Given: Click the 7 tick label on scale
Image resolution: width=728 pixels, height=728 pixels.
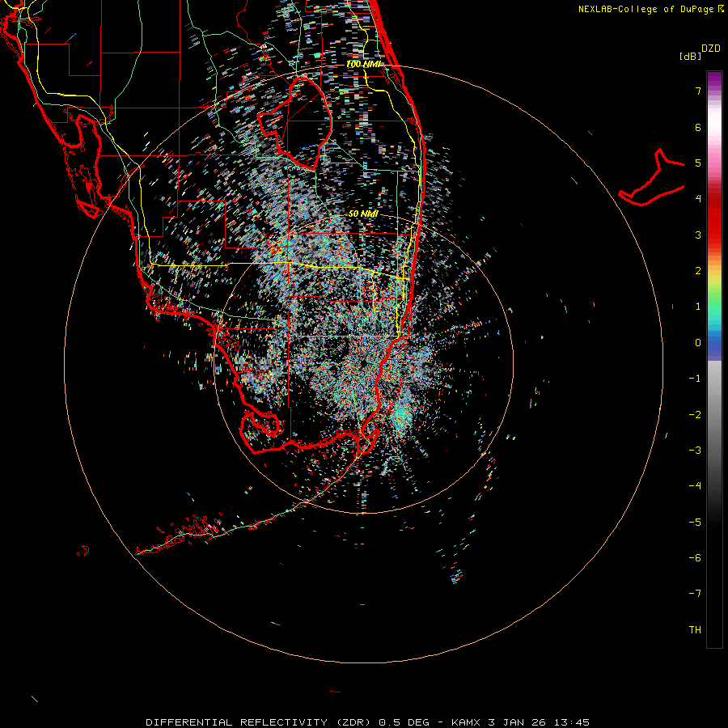Looking at the screenshot, I should [698, 91].
